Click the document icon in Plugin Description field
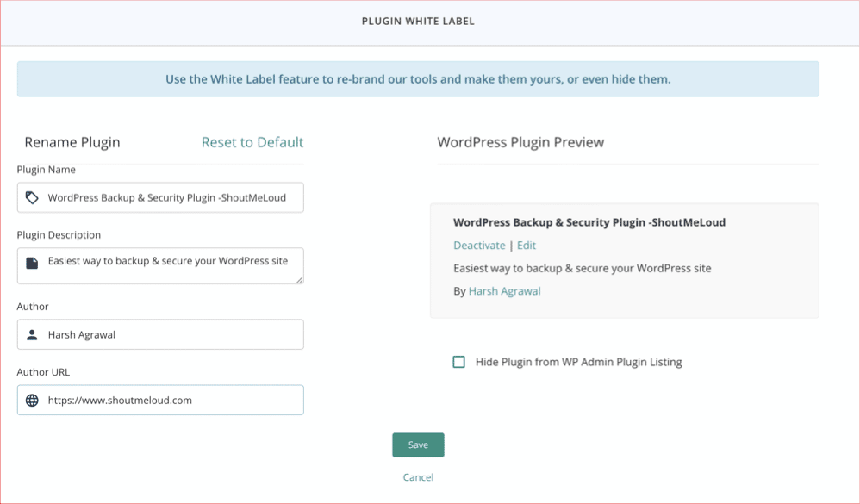Image resolution: width=860 pixels, height=504 pixels. pyautogui.click(x=32, y=264)
